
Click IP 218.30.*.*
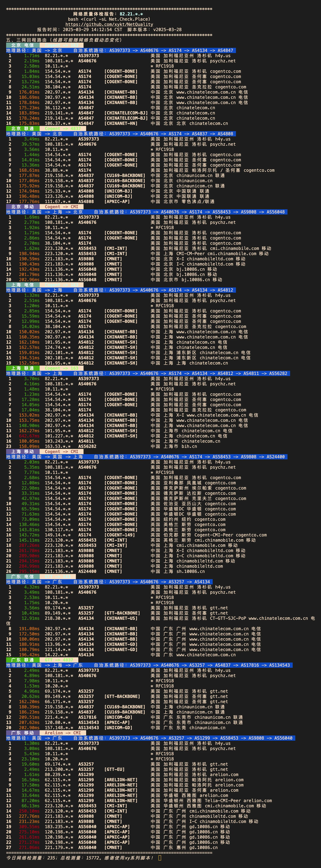point(58,618)
